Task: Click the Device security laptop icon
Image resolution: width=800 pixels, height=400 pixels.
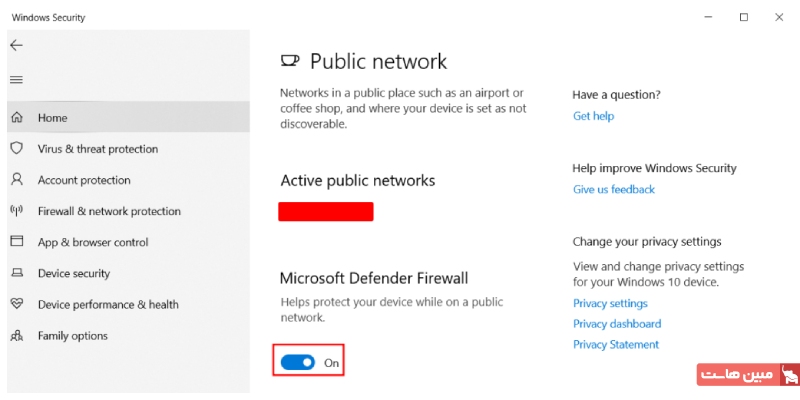Action: [x=16, y=273]
